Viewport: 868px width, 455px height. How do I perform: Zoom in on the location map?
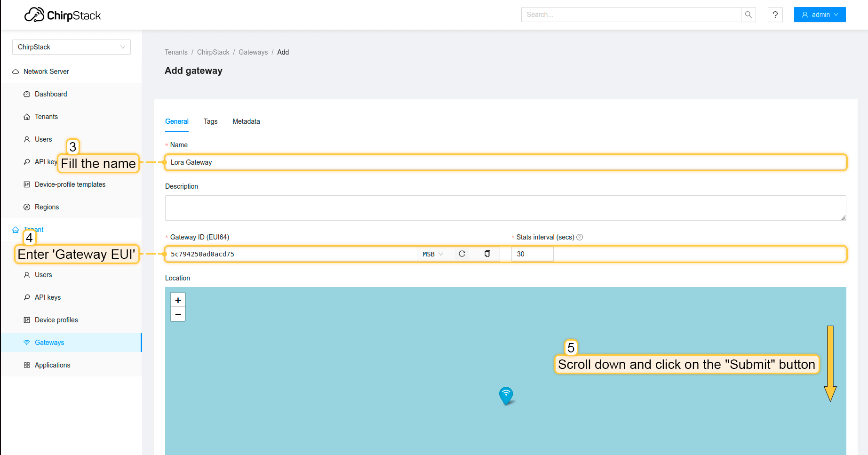point(178,300)
